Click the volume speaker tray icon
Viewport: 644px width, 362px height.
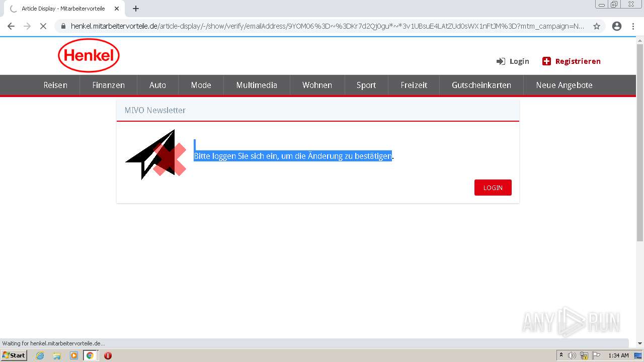[572, 355]
